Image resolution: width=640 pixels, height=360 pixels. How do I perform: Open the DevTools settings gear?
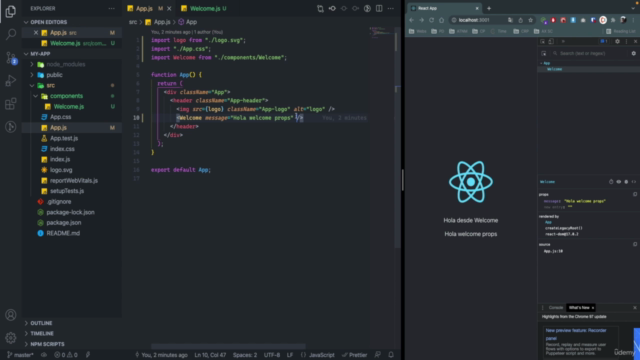[x=617, y=41]
